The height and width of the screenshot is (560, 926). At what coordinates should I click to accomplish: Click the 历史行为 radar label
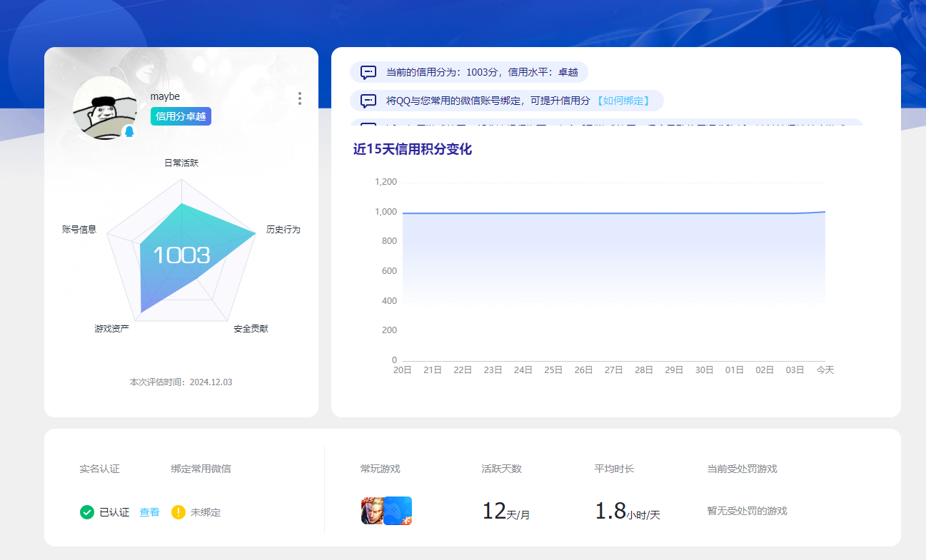point(283,229)
